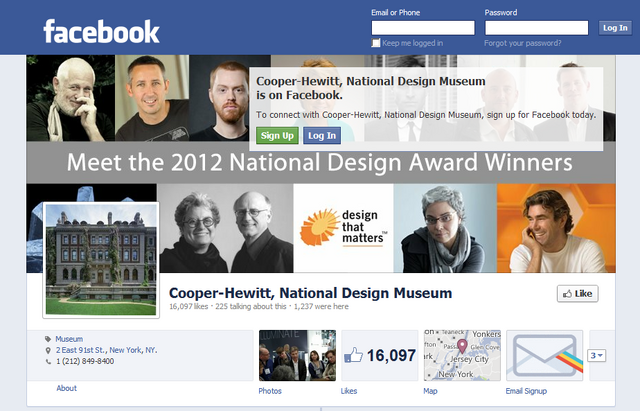Click the Photos label link
The image size is (640, 411).
[x=270, y=391]
